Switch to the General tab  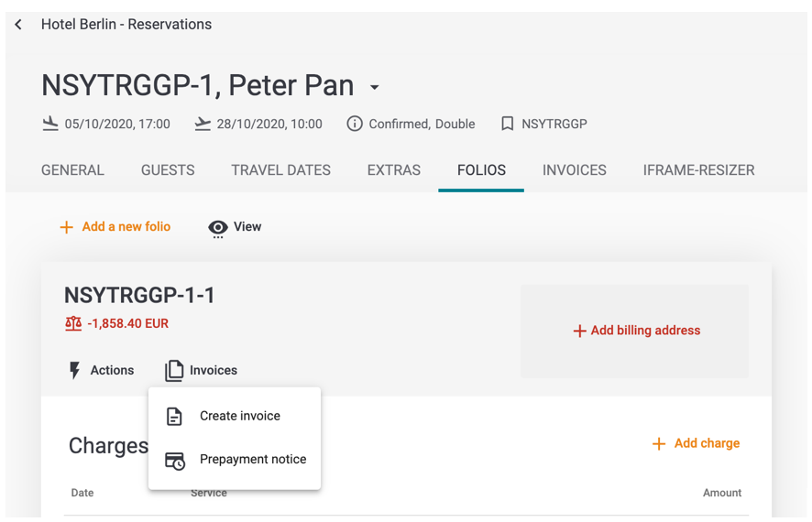72,170
